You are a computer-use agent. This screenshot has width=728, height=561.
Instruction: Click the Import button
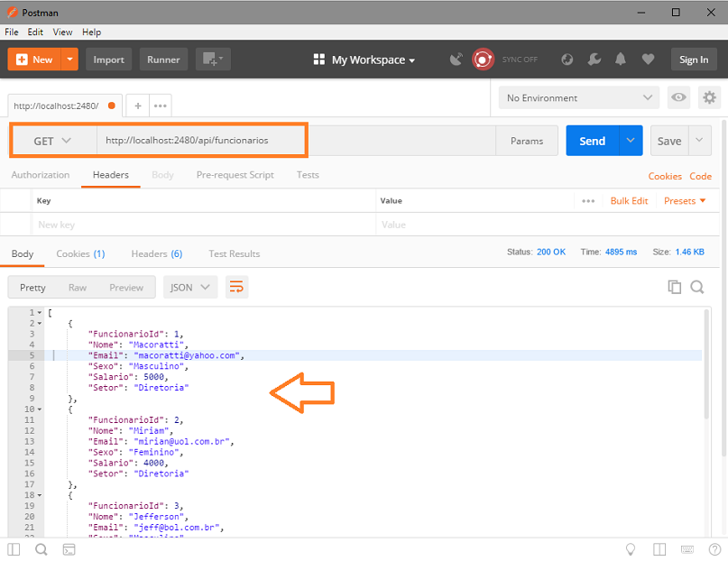[108, 60]
